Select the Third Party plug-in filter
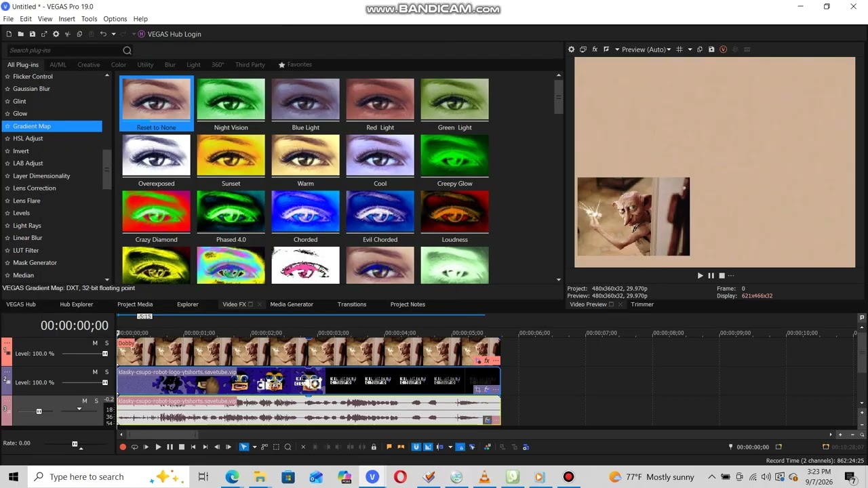 point(250,64)
